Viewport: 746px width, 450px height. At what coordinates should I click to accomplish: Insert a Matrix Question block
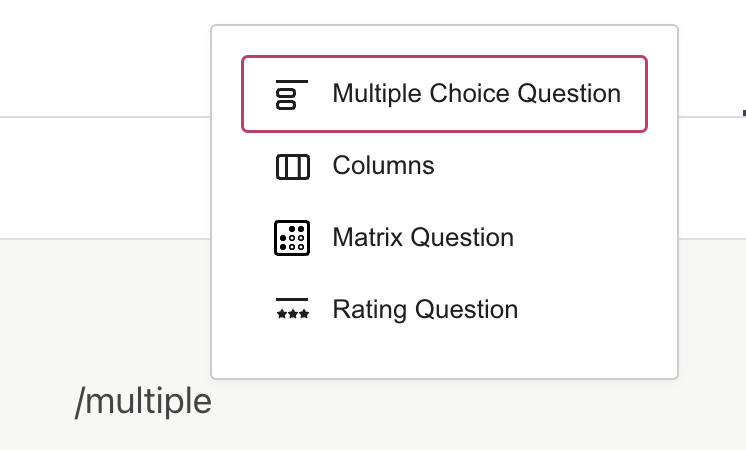coord(444,238)
